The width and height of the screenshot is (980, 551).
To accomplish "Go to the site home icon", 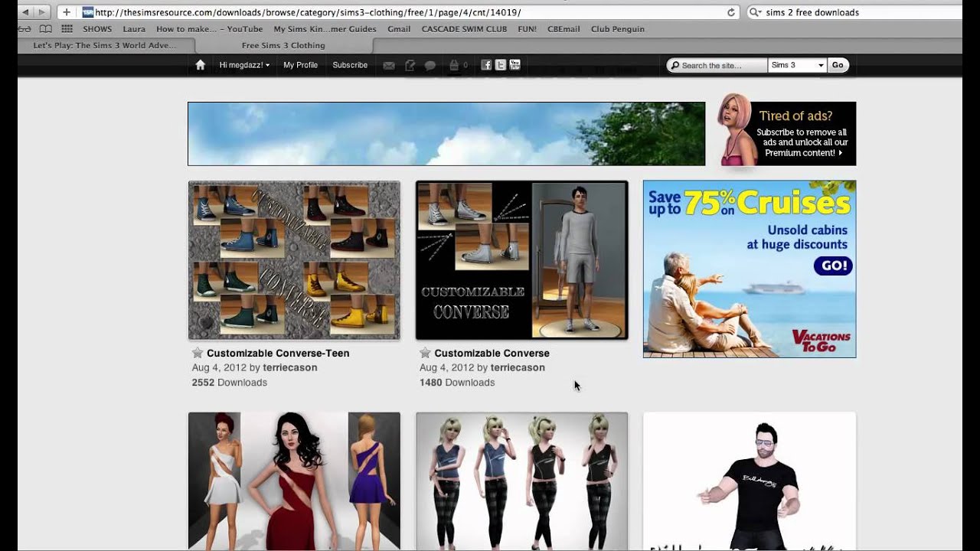I will pos(201,65).
